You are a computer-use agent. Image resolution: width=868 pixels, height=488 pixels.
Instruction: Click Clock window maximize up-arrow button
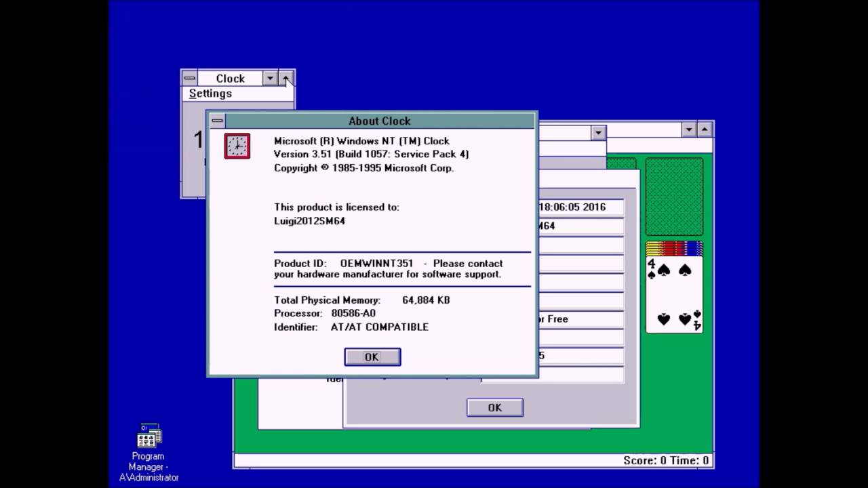(286, 78)
